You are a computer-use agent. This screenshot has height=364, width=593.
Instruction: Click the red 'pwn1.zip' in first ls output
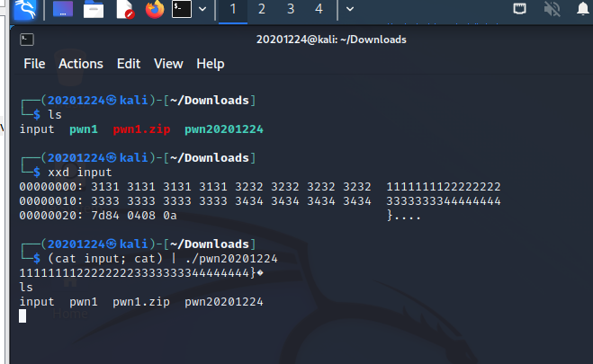point(141,129)
